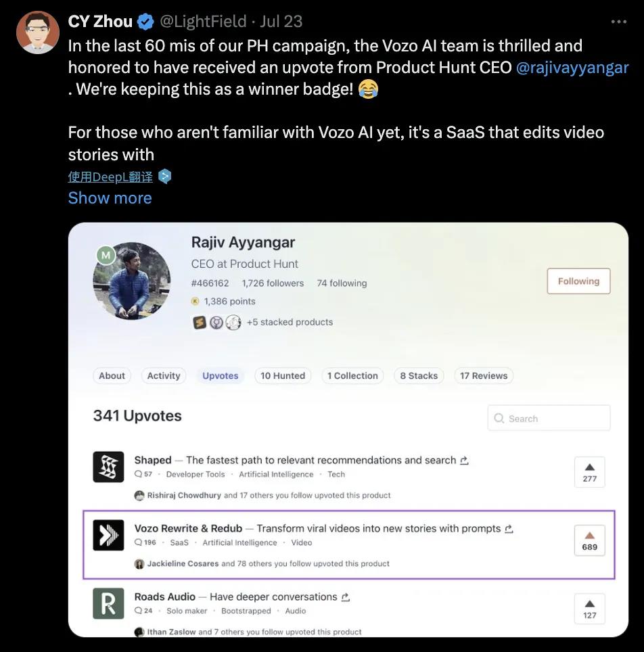Image resolution: width=644 pixels, height=652 pixels.
Task: Toggle the 689 upvote button for Vozo
Action: [x=589, y=540]
